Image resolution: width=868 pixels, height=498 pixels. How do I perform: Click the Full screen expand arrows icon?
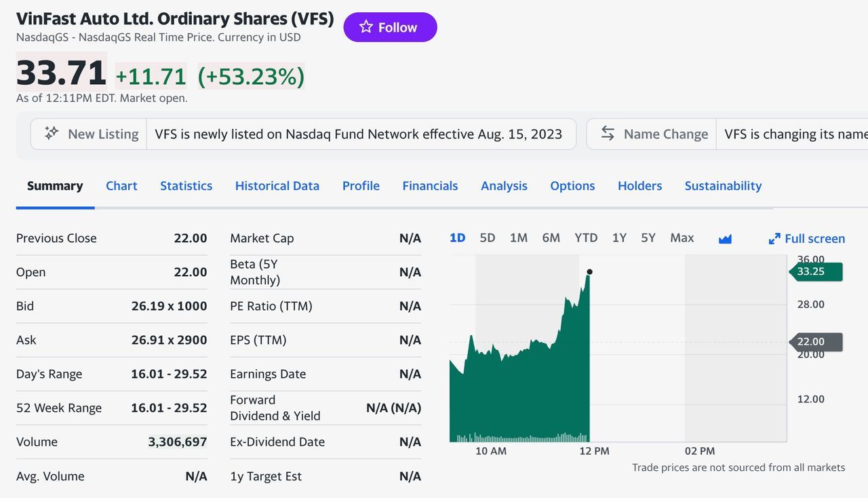point(774,239)
